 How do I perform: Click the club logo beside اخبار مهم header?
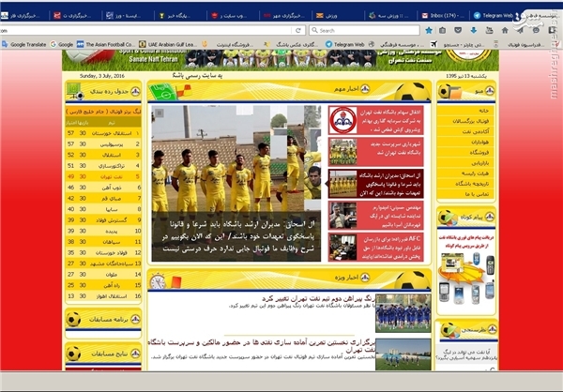[x=364, y=89]
